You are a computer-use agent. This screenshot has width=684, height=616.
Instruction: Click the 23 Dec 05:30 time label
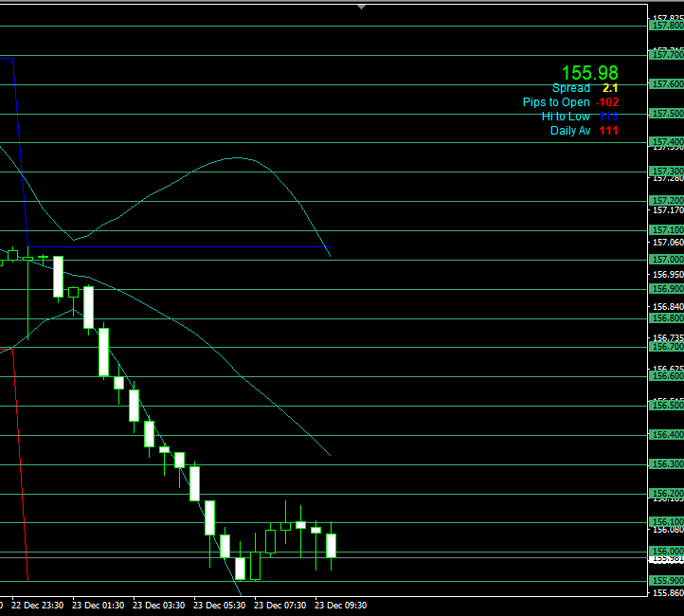(220, 605)
